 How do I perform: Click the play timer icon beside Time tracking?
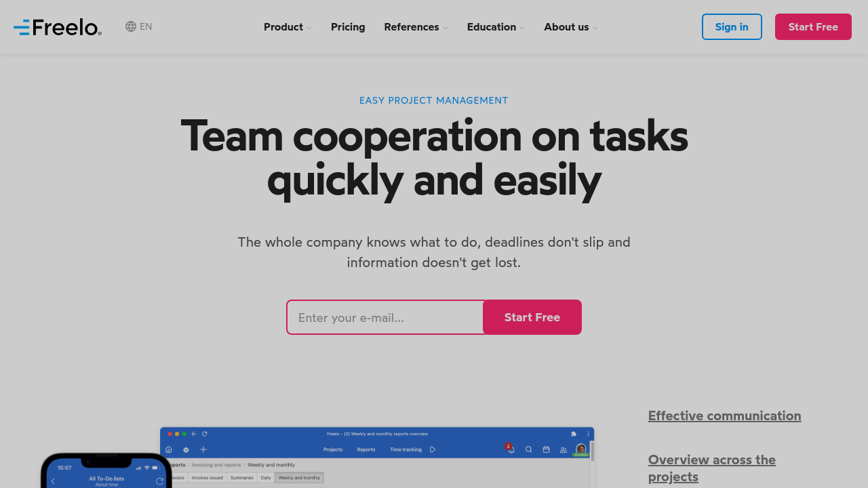click(x=433, y=449)
